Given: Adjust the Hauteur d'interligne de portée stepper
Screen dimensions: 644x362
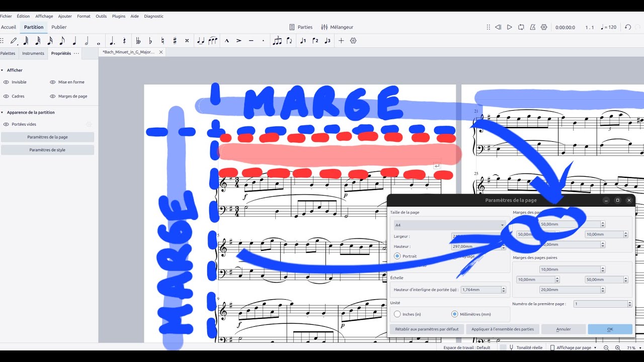Looking at the screenshot, I should [504, 290].
